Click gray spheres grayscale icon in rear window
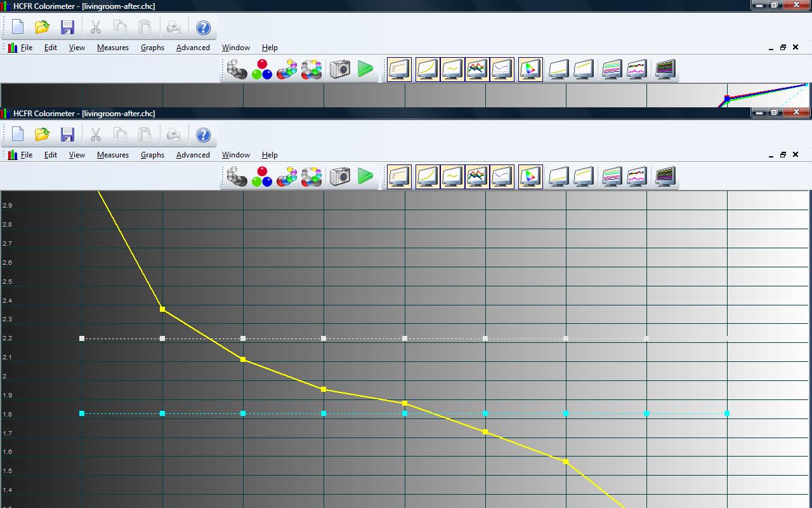This screenshot has height=508, width=812. [237, 69]
